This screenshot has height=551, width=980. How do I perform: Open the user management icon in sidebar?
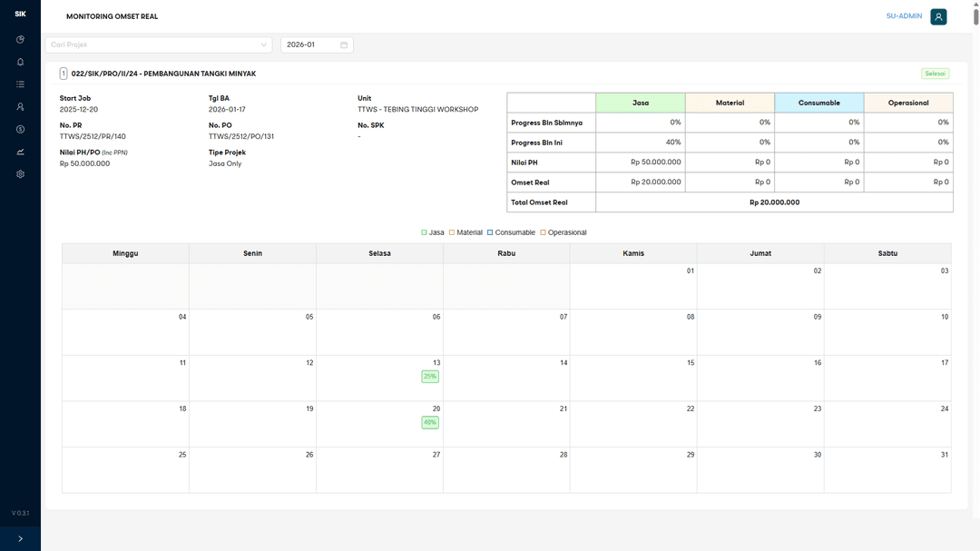20,107
